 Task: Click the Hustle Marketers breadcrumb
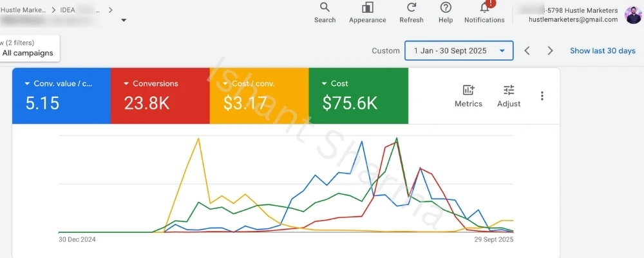[23, 10]
